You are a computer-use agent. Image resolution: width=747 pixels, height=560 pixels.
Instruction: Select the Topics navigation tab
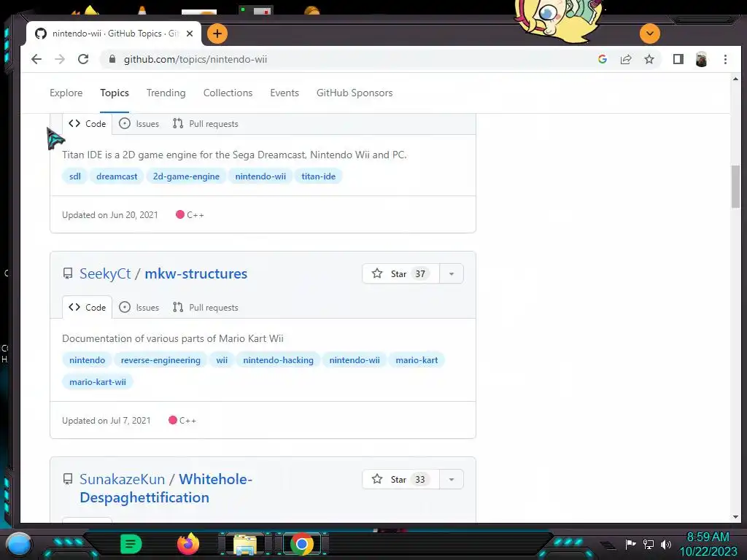point(115,93)
